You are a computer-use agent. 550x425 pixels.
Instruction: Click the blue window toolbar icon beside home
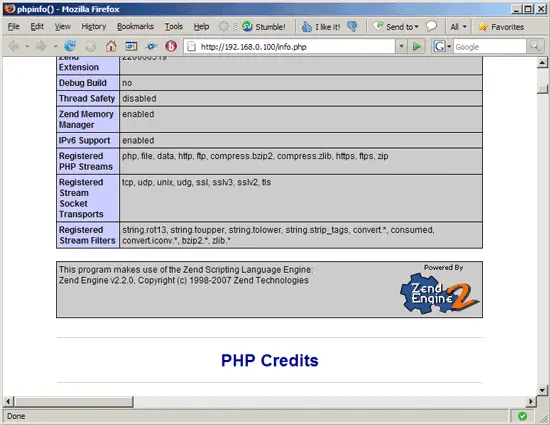pos(131,46)
